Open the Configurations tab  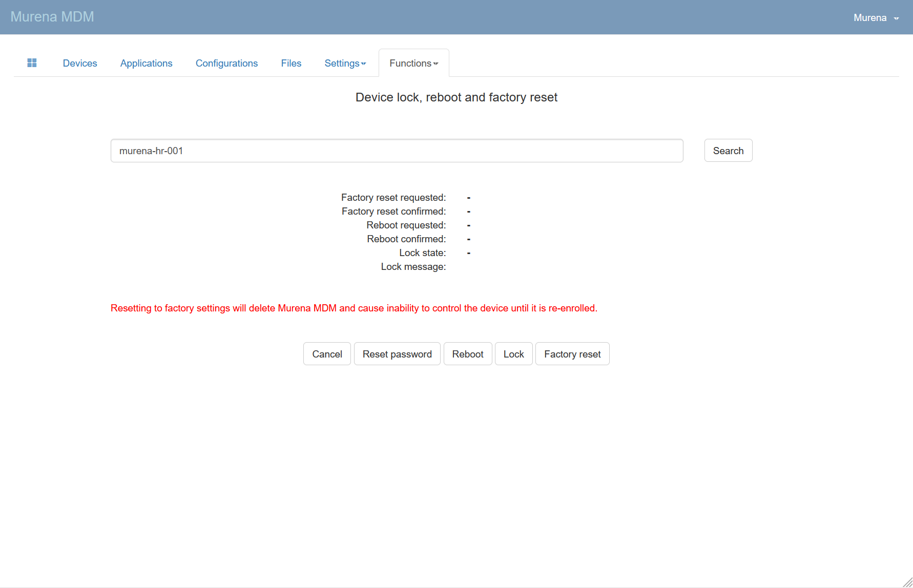click(226, 63)
